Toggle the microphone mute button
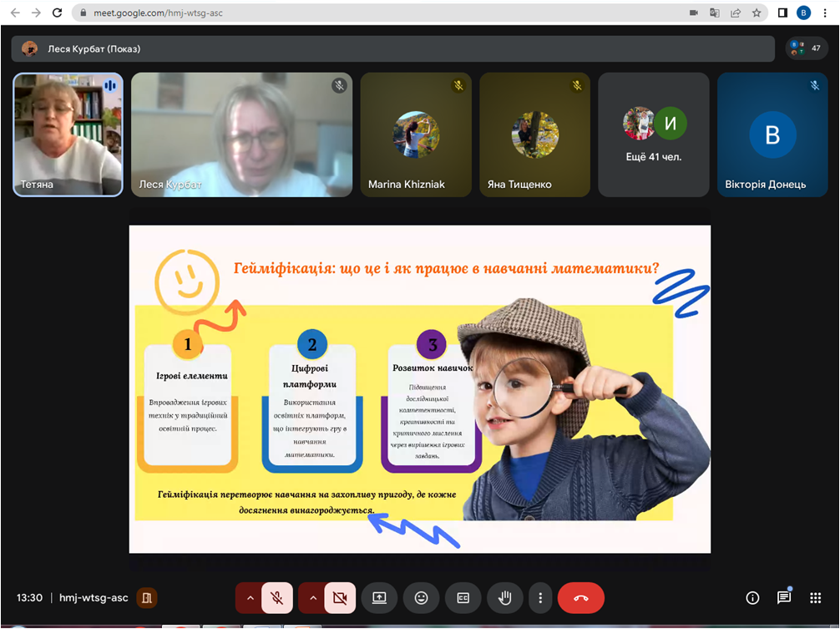This screenshot has height=629, width=840. click(277, 598)
